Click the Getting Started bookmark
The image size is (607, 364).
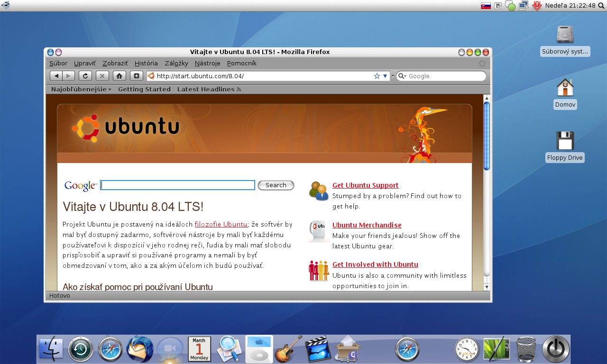coord(144,89)
